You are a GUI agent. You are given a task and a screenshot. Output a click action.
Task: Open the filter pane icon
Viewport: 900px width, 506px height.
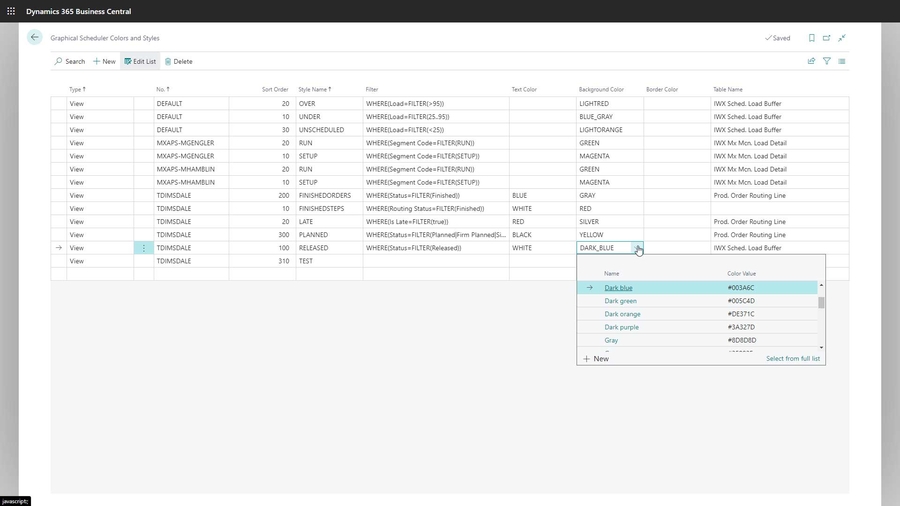(827, 61)
